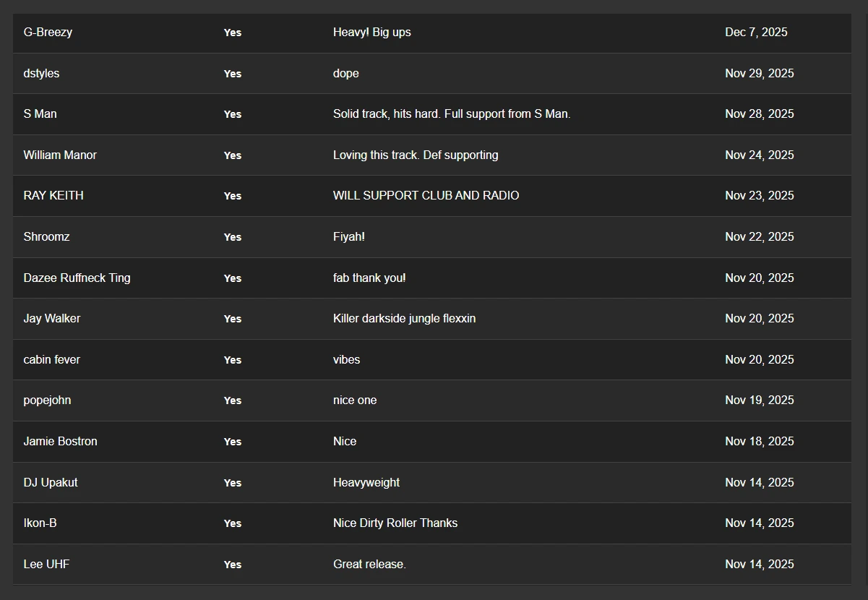Click the Nov 29, 2025 date cell
This screenshot has width=868, height=600.
759,74
